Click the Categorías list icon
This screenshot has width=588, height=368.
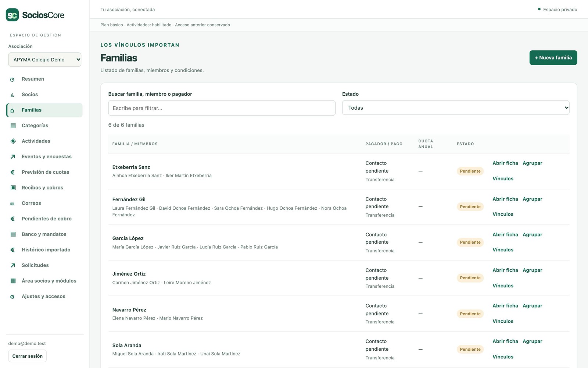coord(13,125)
